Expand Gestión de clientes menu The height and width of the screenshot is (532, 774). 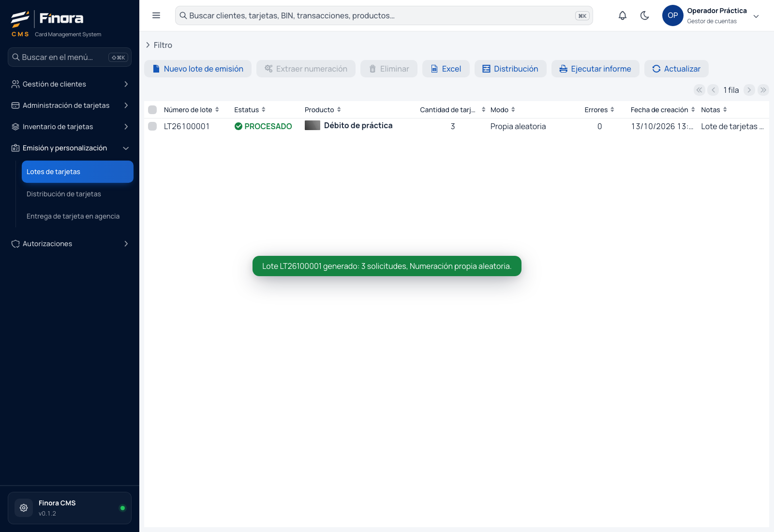click(70, 84)
